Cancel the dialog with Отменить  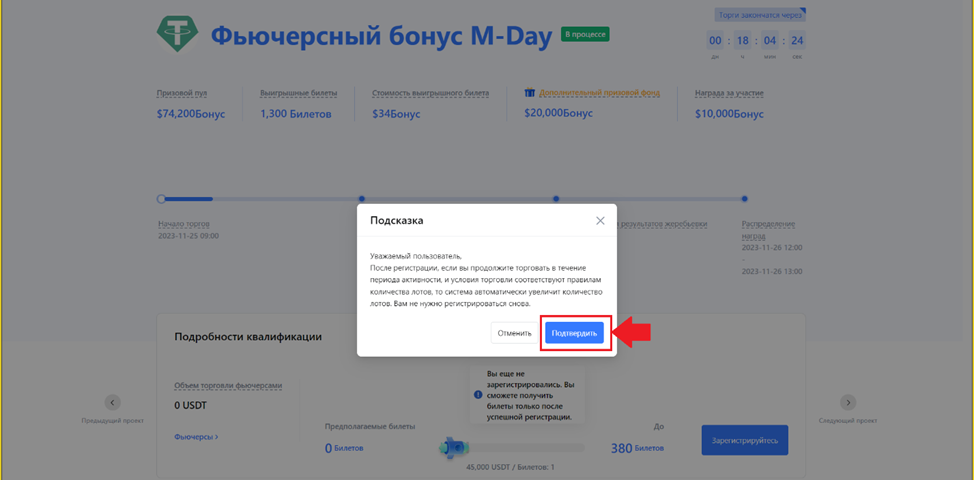[x=514, y=333]
